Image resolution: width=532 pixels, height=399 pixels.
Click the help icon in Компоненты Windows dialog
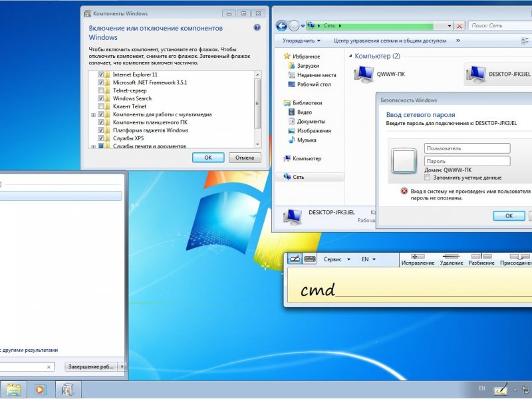[x=257, y=28]
